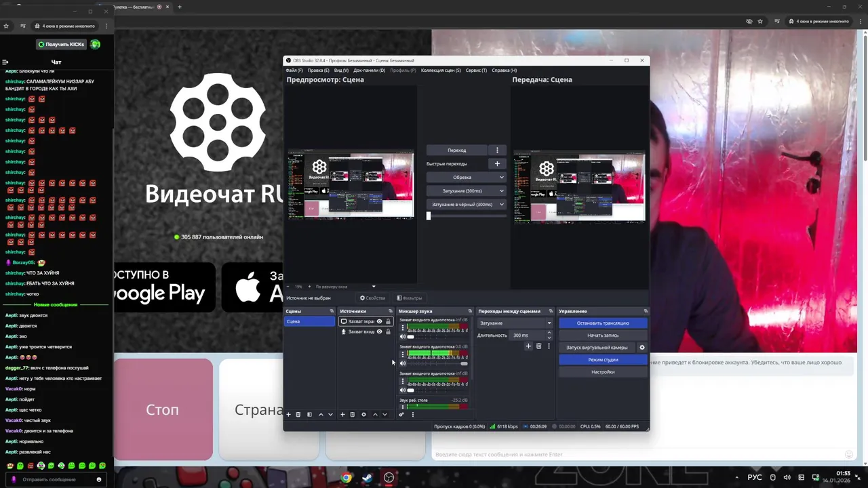The image size is (868, 488).
Task: Move scene up in Сцены panel
Action: click(x=321, y=414)
